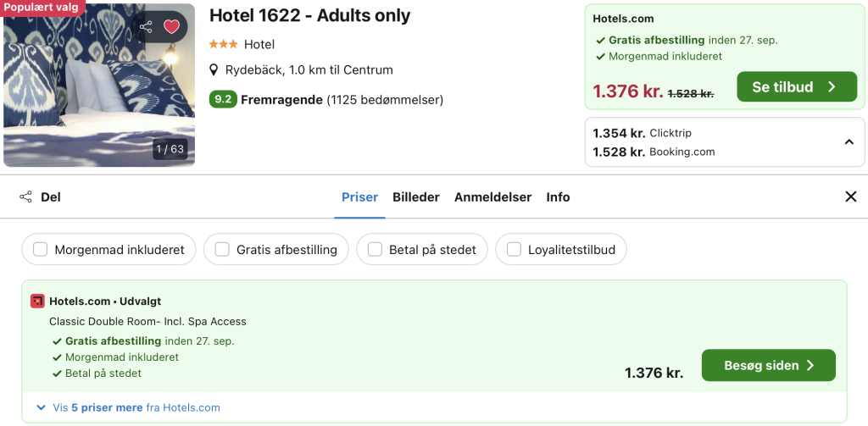Enable the Loyalitetstilbud filter checkbox

point(514,250)
